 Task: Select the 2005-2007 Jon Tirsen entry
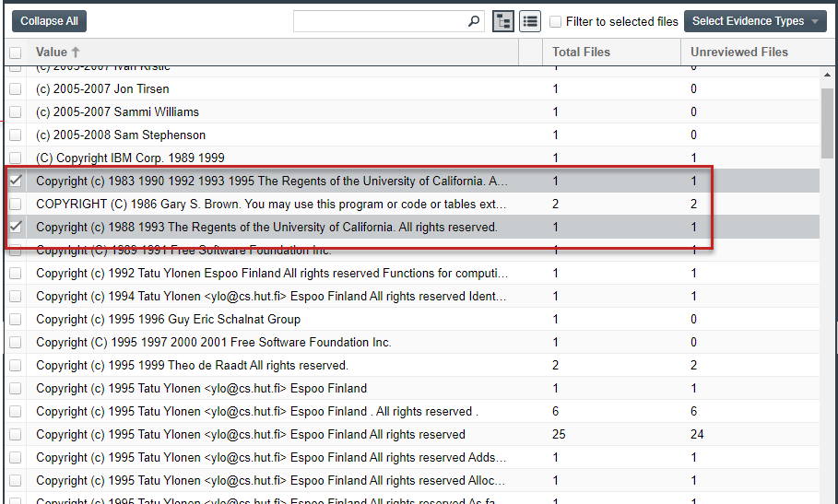click(x=102, y=88)
